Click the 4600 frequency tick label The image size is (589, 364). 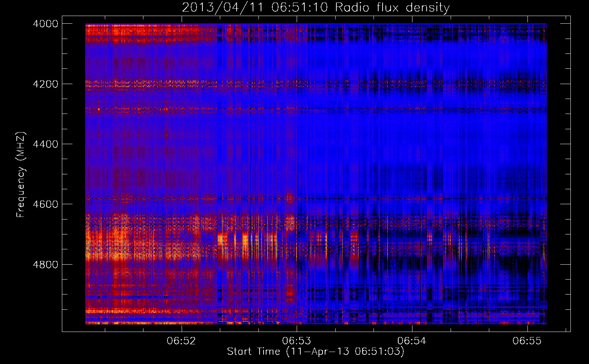click(46, 204)
